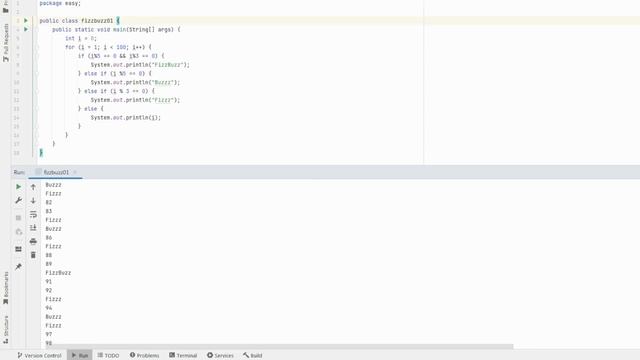Click the '94' line in console output
The width and height of the screenshot is (640, 360).
pos(49,308)
